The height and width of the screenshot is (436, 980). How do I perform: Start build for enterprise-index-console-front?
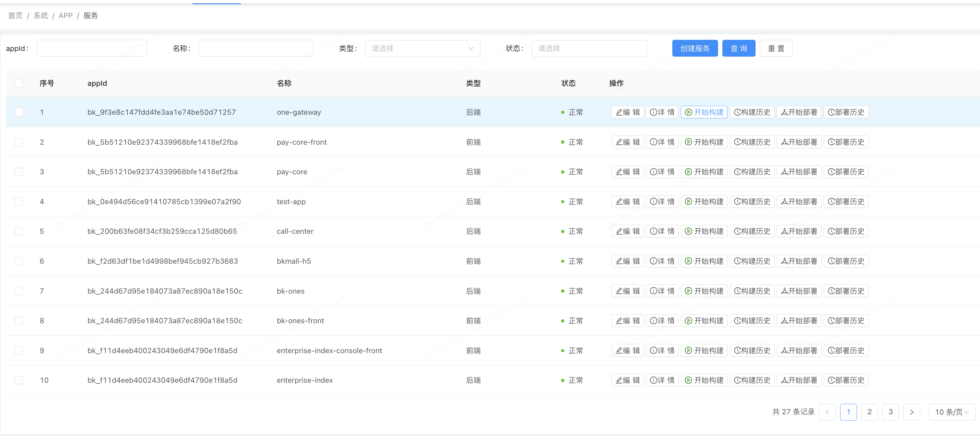point(704,351)
